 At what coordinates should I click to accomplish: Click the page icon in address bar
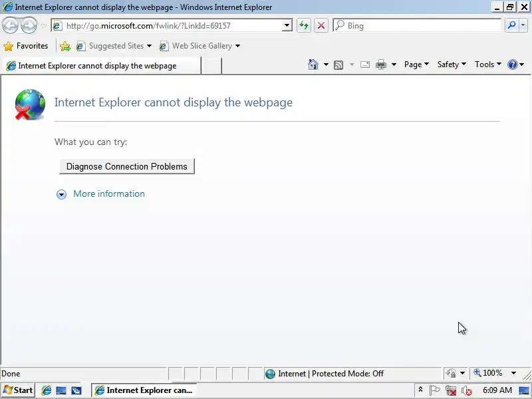(x=58, y=26)
